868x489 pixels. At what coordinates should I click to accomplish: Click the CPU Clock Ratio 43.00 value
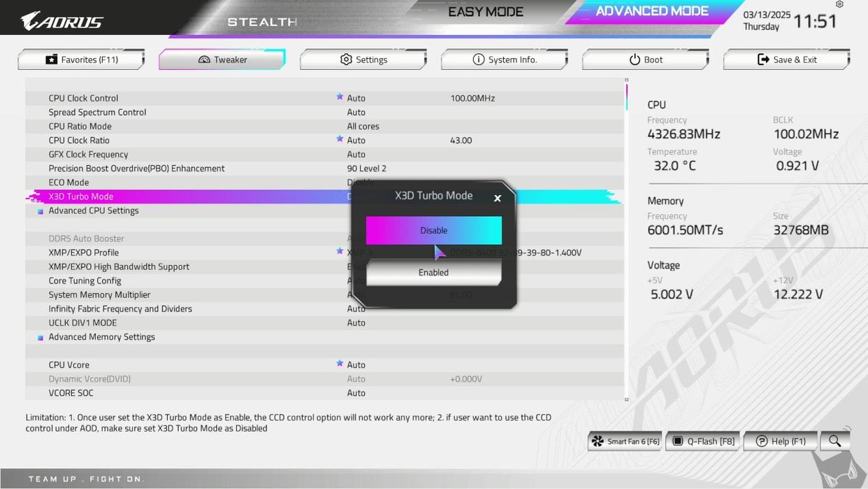click(461, 141)
